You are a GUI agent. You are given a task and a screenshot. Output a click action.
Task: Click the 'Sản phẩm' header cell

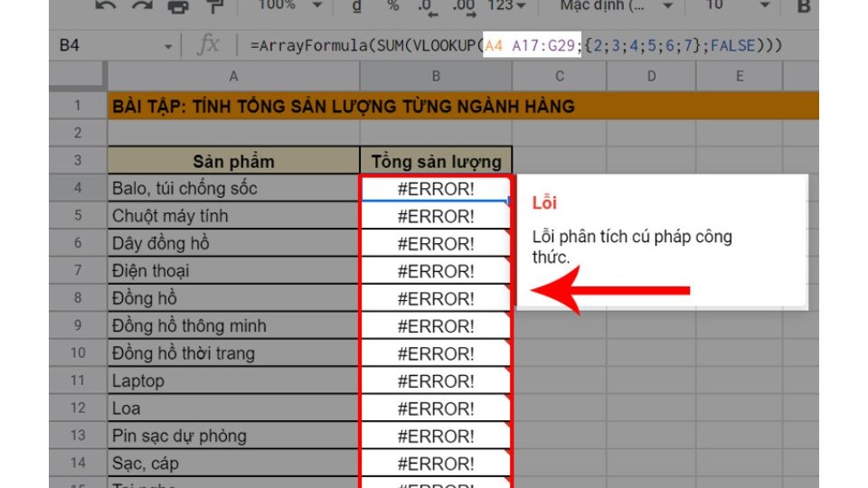pos(233,161)
